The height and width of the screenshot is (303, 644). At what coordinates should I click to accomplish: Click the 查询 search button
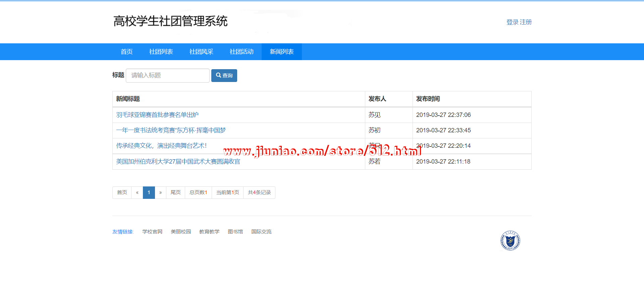[224, 76]
